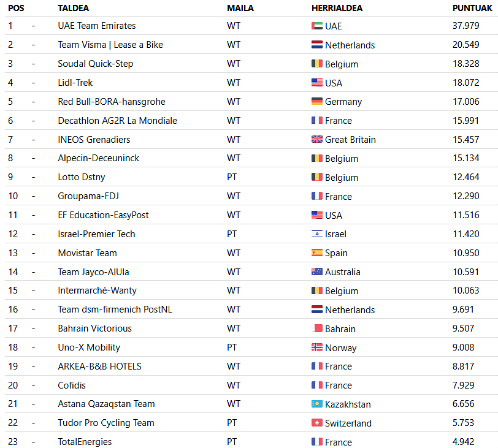Viewport: 498px width, 448px height.
Task: Open the UAE Team Emirates team link
Action: [x=96, y=26]
